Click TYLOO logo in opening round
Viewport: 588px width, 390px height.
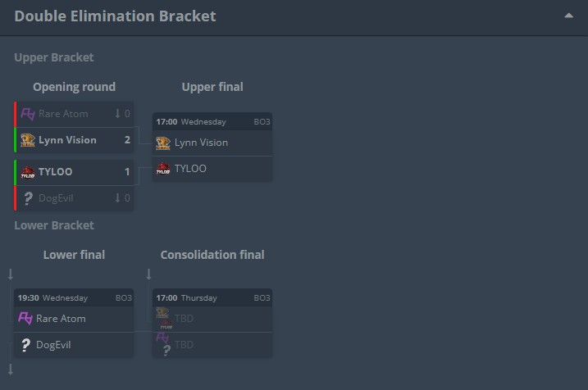point(27,172)
